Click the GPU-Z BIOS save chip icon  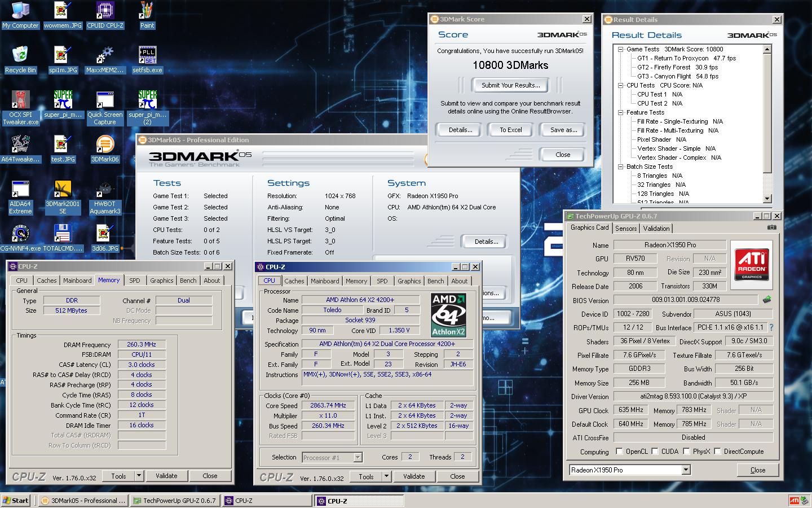click(x=766, y=300)
